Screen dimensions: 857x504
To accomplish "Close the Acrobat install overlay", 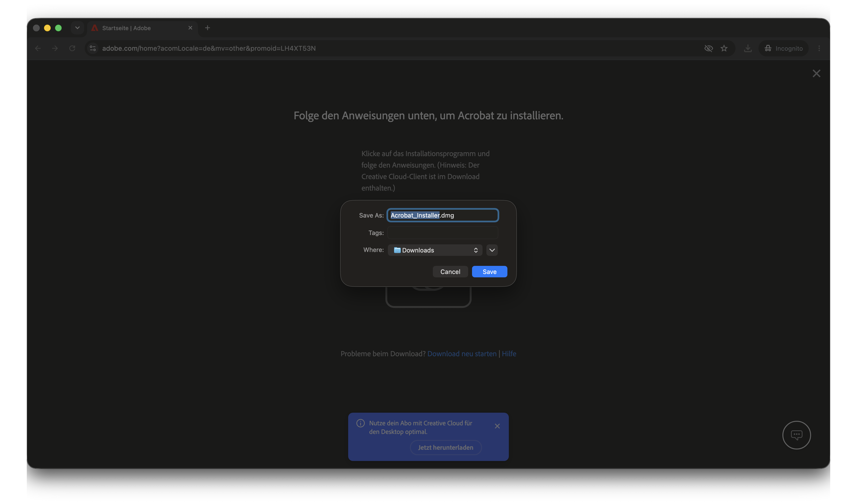I will [x=816, y=73].
